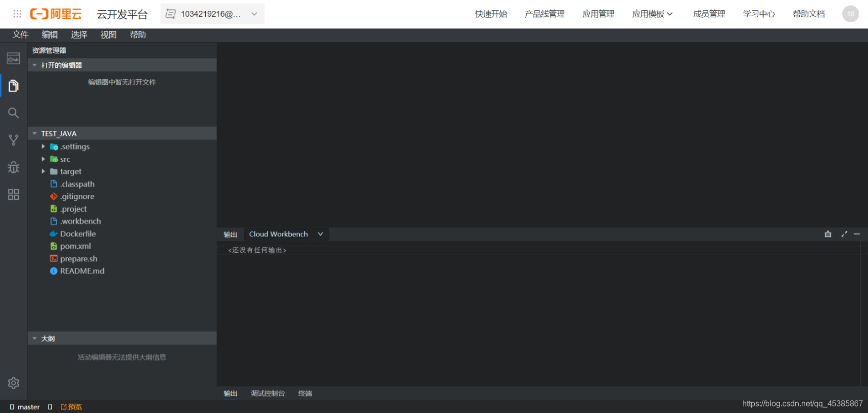The width and height of the screenshot is (868, 413).
Task: Click the prepare.sh shell icon
Action: pyautogui.click(x=54, y=259)
